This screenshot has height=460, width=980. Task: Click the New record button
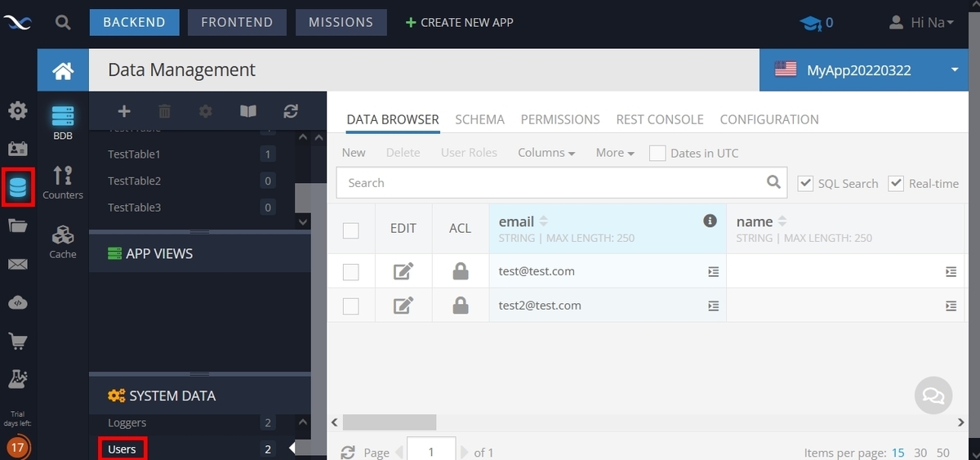354,153
